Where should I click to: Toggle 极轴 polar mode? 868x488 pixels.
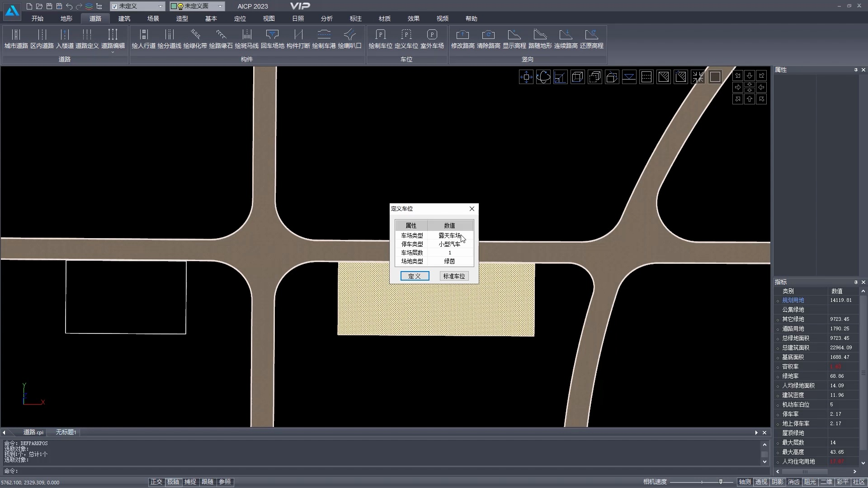tap(174, 482)
